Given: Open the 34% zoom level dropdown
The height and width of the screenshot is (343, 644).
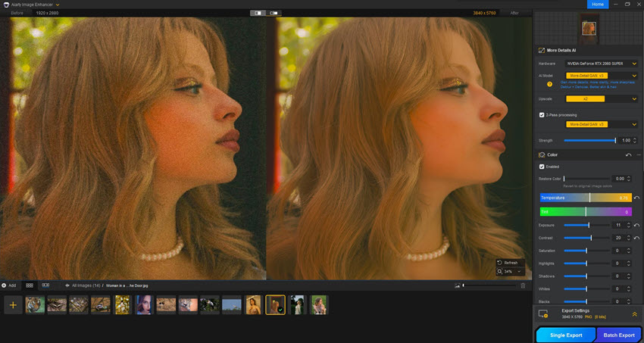Looking at the screenshot, I should coord(510,272).
